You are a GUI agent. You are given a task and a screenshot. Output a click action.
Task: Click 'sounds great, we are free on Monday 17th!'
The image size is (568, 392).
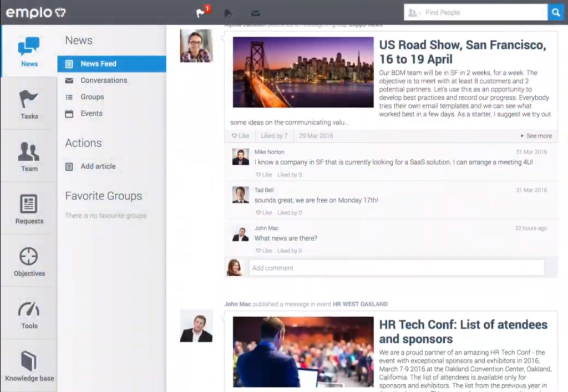(x=316, y=200)
